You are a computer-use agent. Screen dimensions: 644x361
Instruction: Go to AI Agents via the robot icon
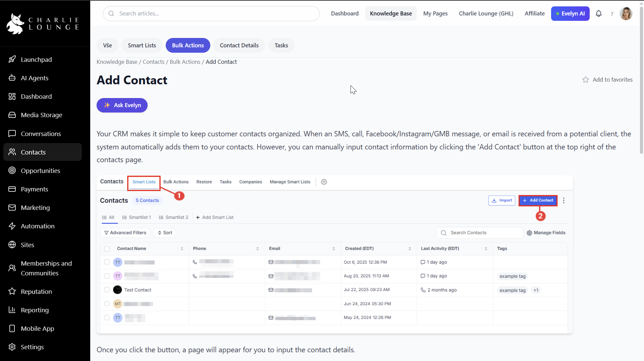[12, 78]
